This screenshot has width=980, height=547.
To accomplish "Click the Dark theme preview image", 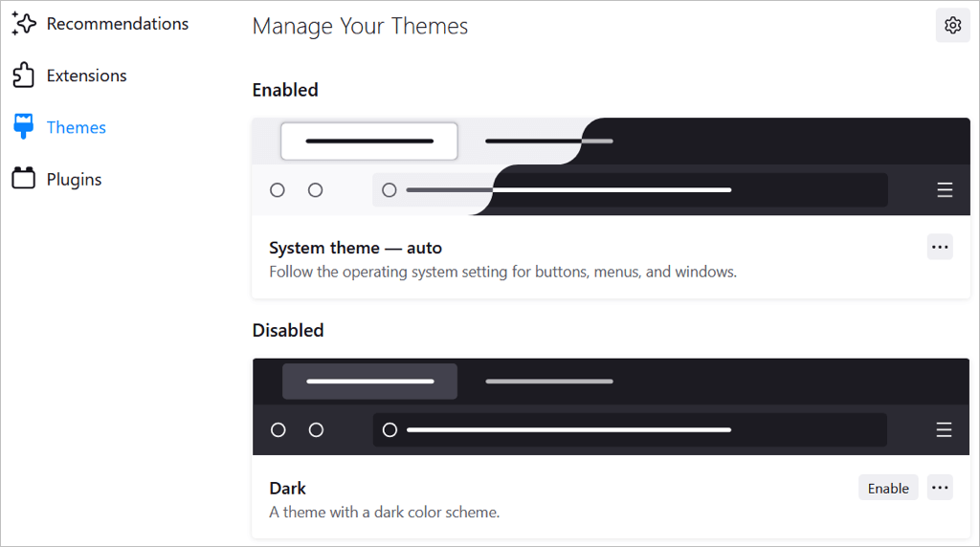I will click(611, 406).
